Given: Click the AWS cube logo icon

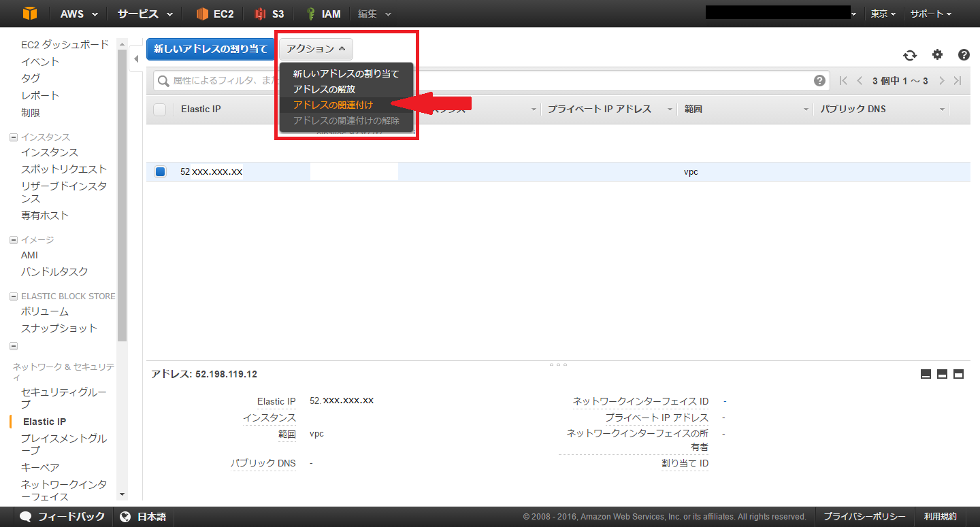Looking at the screenshot, I should click(x=30, y=14).
